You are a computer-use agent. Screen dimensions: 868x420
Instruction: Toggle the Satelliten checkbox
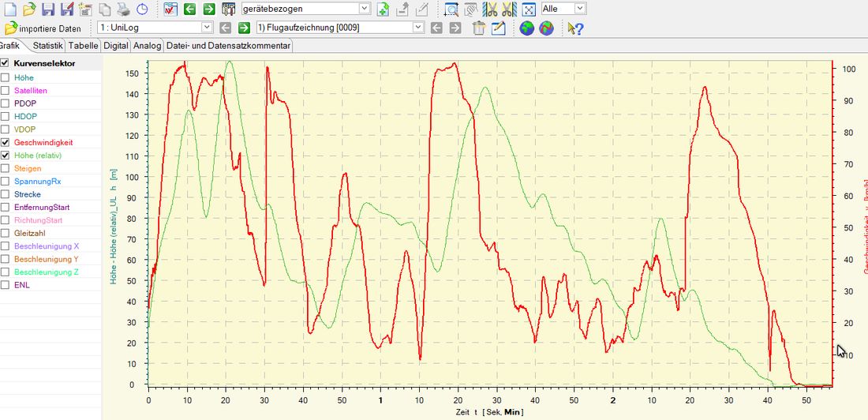[x=6, y=91]
